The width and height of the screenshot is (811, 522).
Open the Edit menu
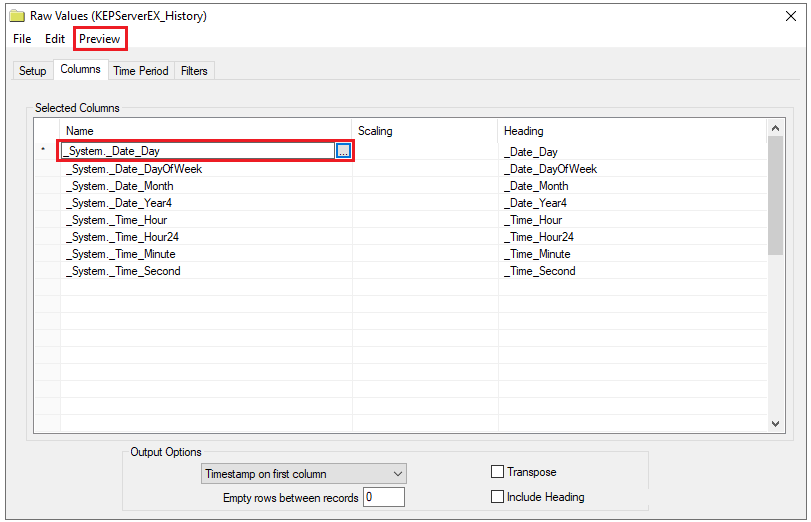point(55,39)
